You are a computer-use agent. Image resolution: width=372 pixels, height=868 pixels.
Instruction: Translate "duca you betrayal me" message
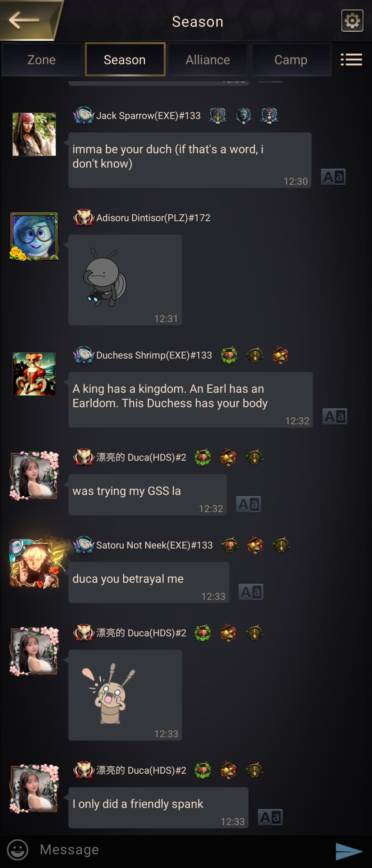tap(251, 592)
